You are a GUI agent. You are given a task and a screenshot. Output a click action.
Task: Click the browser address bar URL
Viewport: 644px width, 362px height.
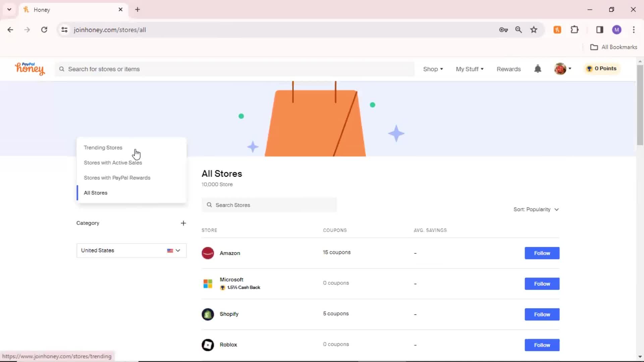[110, 30]
